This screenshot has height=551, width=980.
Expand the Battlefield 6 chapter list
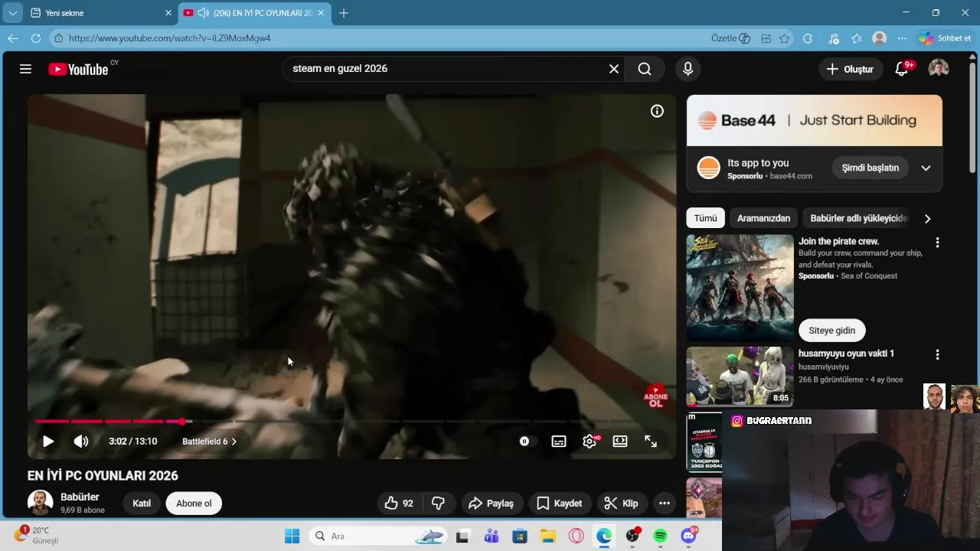[x=209, y=442]
